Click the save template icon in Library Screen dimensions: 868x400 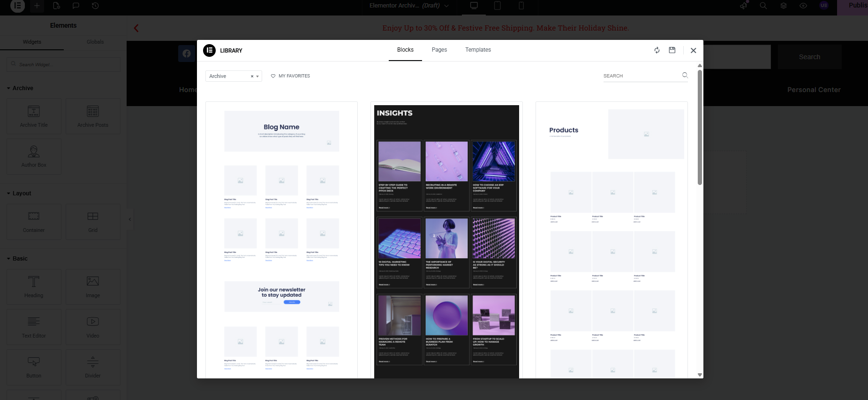[x=672, y=50]
